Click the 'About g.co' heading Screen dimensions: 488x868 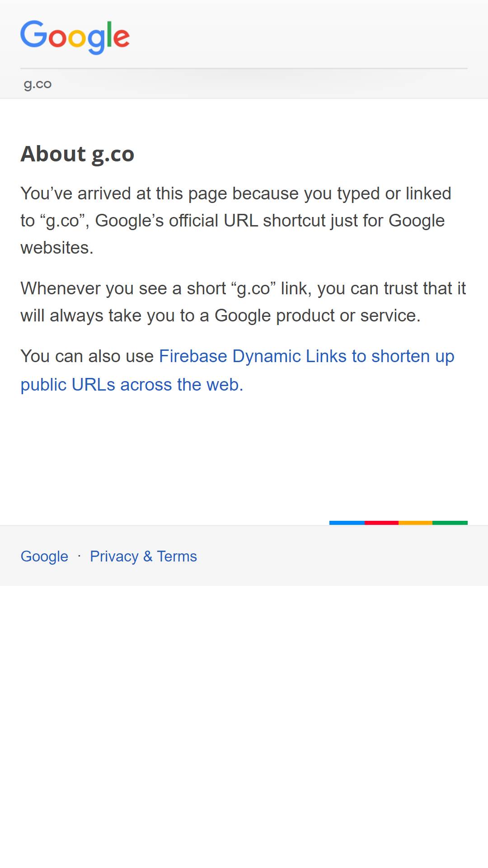[x=77, y=154]
